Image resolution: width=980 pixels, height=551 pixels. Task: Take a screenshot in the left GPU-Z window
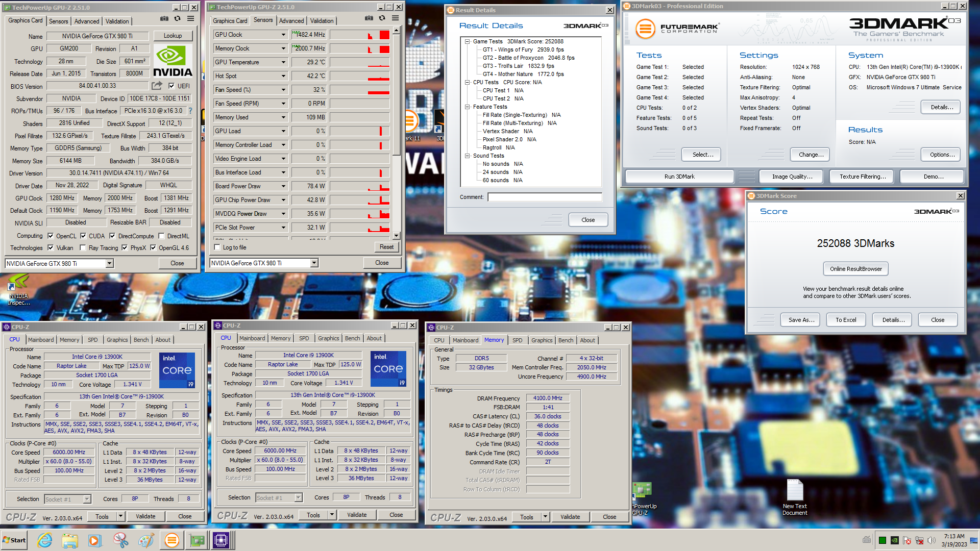click(x=164, y=19)
